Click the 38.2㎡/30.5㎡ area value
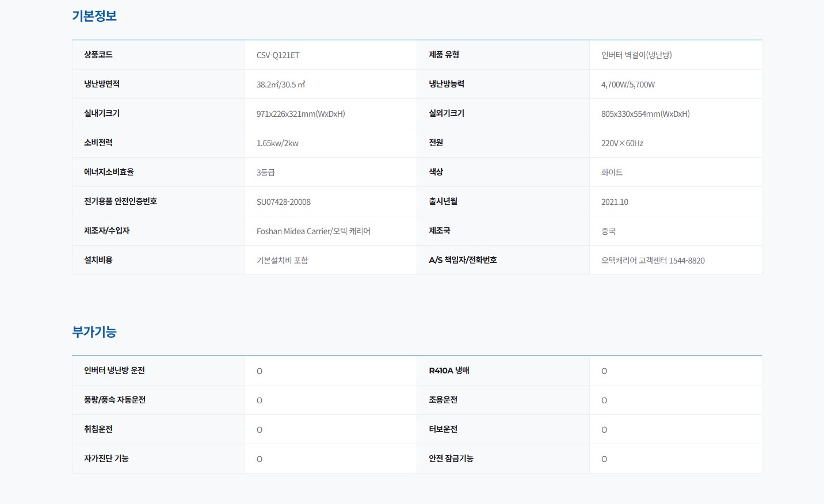The image size is (824, 504). [x=281, y=85]
